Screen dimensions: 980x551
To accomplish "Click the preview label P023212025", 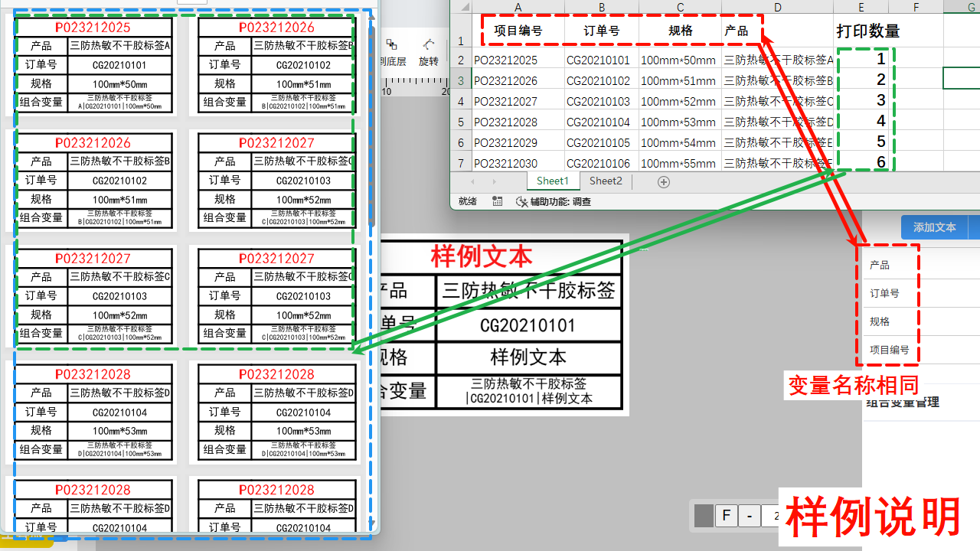I will tap(93, 28).
